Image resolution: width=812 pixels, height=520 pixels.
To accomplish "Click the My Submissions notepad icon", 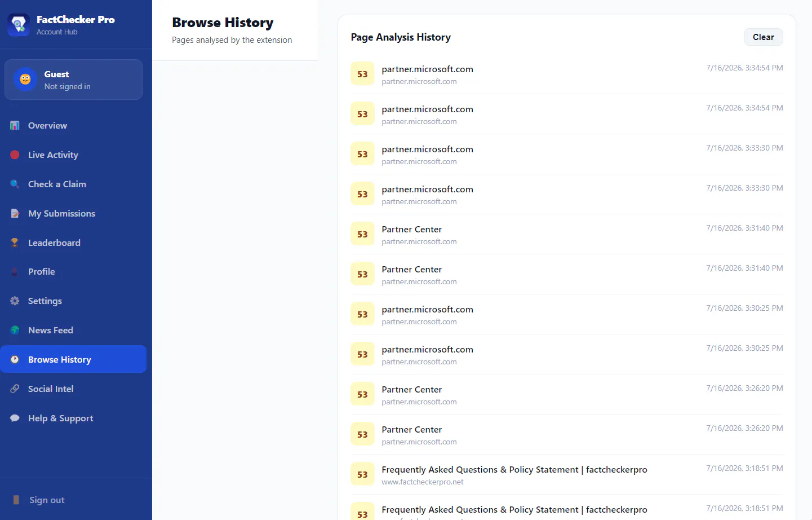I will tap(15, 213).
